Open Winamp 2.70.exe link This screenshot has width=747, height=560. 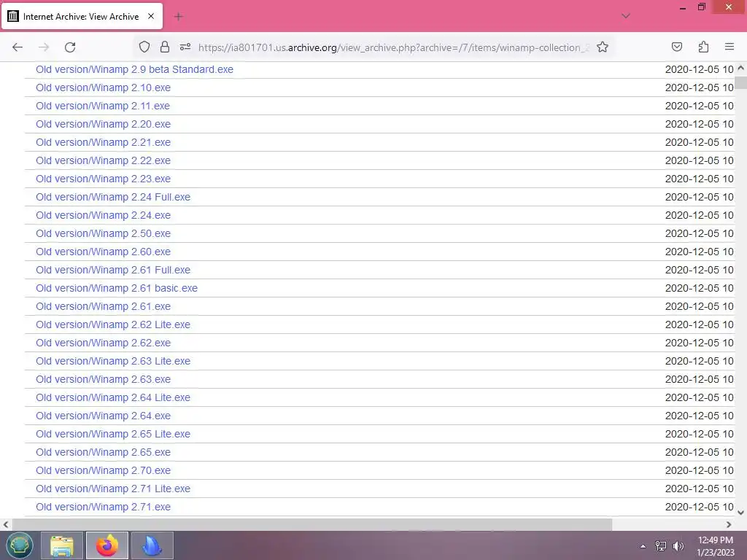click(x=103, y=470)
